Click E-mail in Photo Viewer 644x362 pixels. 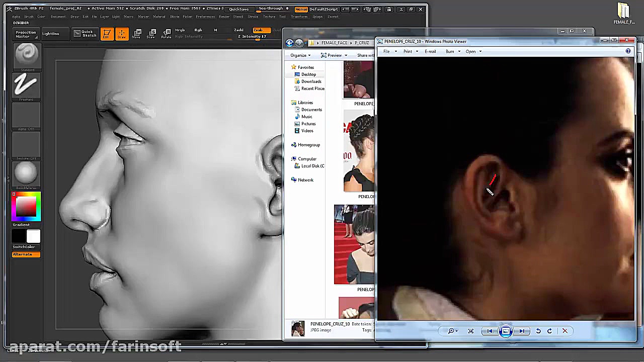click(430, 51)
